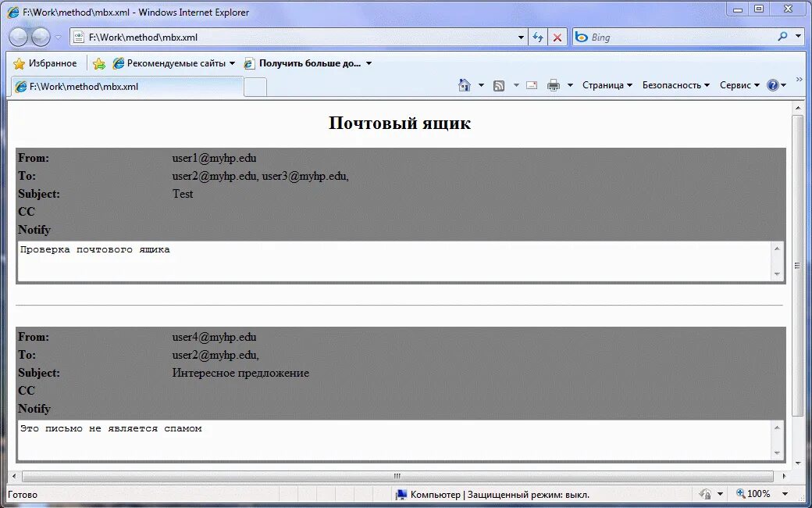Click in the Проверка почтового ящика text area
Screen dimensions: 812x508
point(394,261)
